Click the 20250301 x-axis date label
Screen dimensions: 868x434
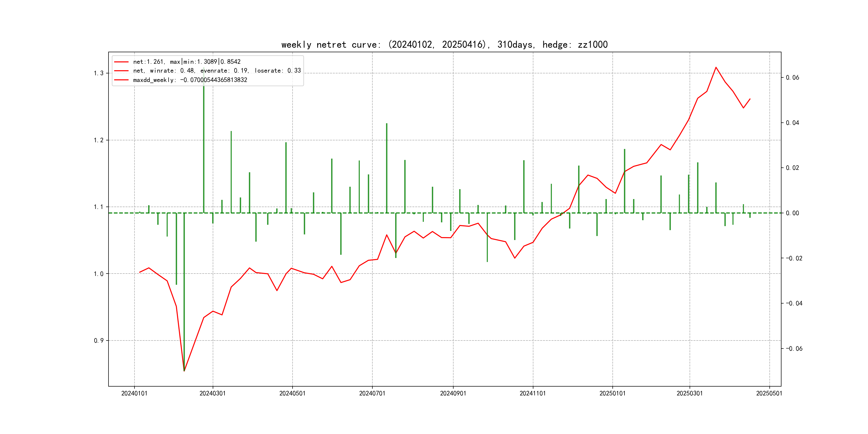(x=689, y=394)
